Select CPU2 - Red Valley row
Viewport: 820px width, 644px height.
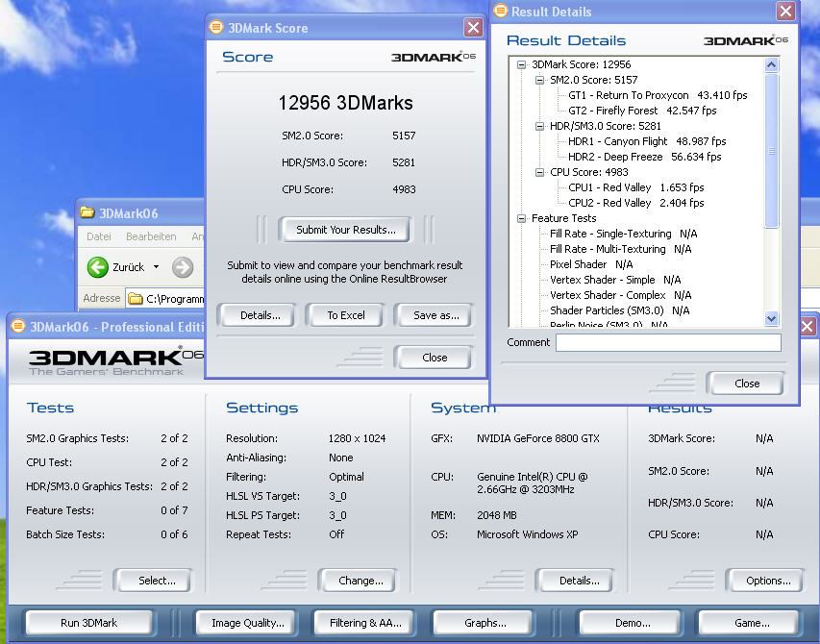[636, 203]
